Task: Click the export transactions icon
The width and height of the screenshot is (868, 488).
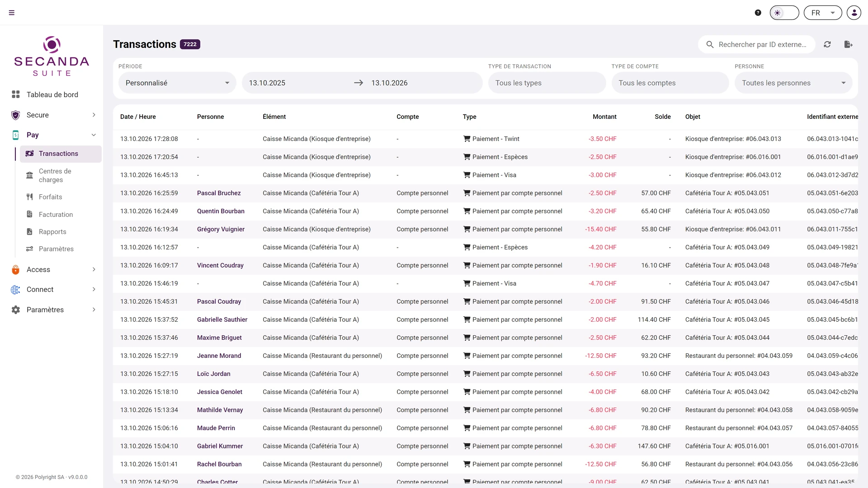Action: [x=849, y=44]
